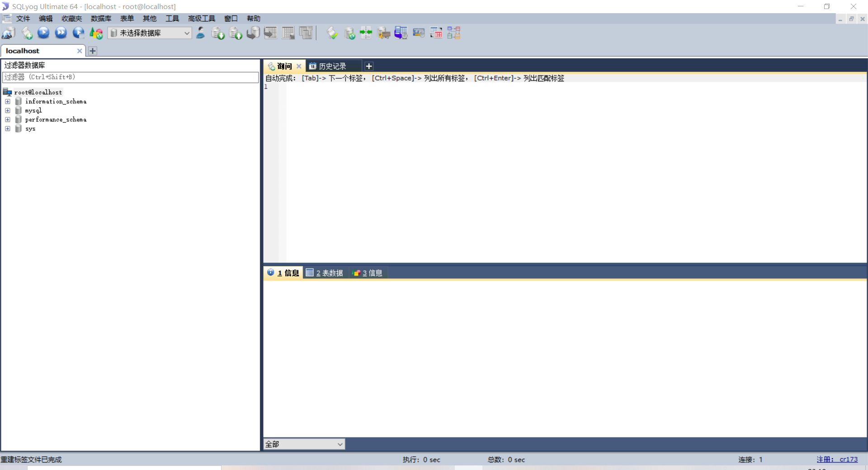Image resolution: width=868 pixels, height=470 pixels.
Task: Open a new query editor via toolbar icon
Action: [x=27, y=33]
